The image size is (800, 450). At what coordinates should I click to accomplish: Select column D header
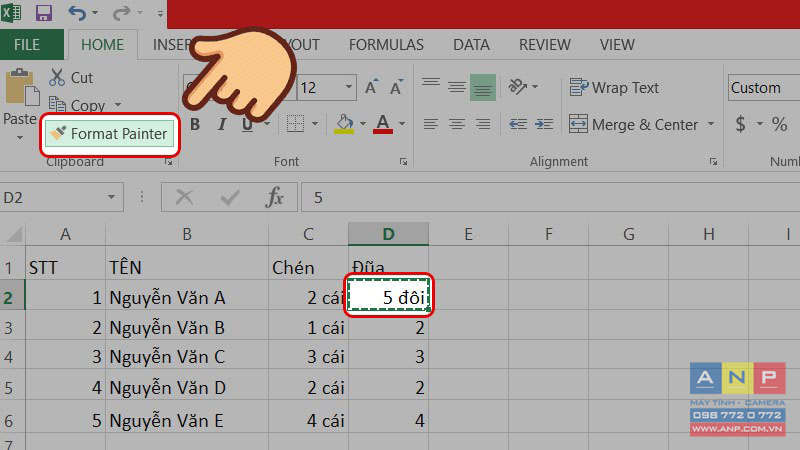click(x=388, y=234)
